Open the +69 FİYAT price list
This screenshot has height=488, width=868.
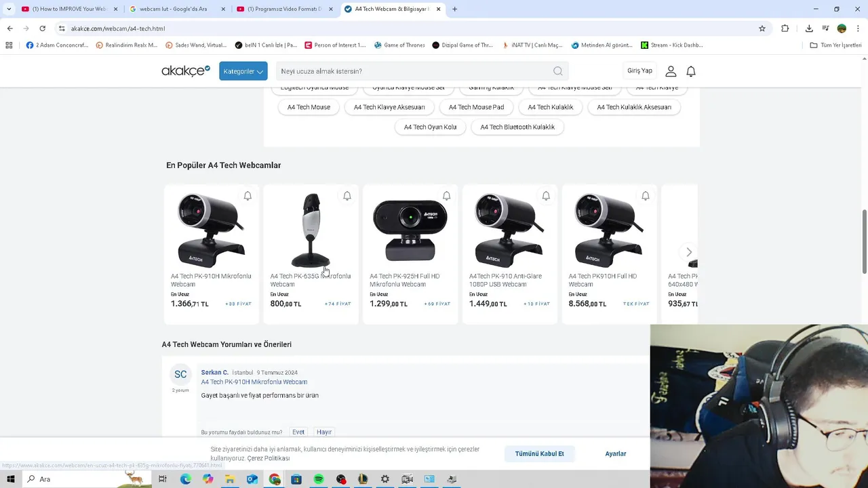437,304
